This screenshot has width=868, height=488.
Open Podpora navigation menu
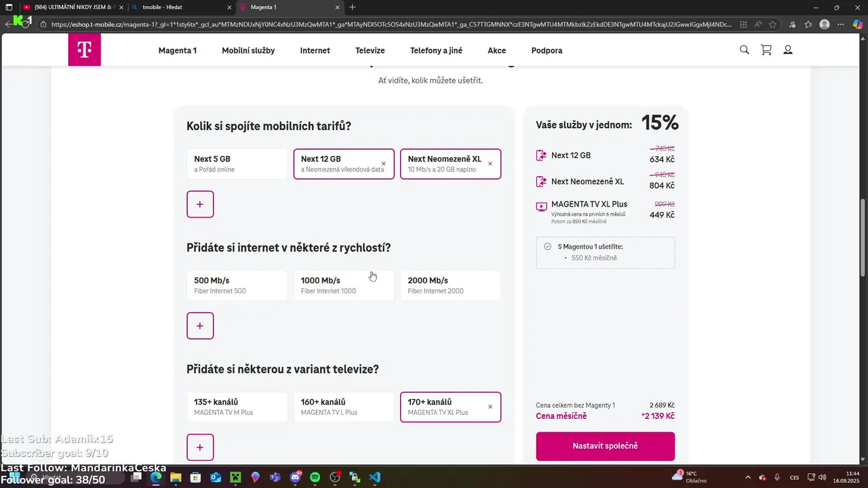(x=547, y=50)
